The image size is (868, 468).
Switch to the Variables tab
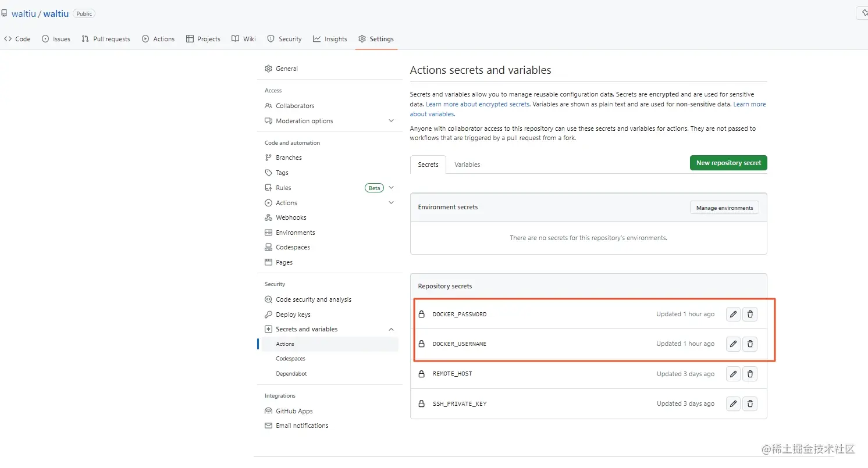click(x=467, y=165)
